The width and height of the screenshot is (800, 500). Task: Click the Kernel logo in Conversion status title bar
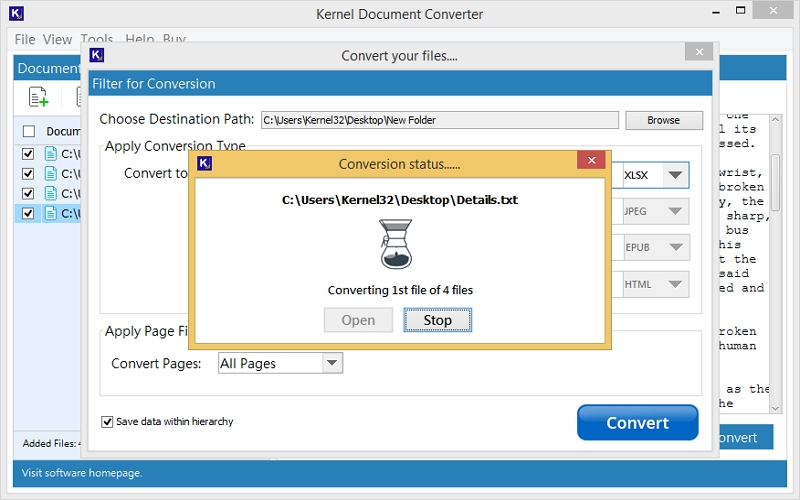[204, 164]
